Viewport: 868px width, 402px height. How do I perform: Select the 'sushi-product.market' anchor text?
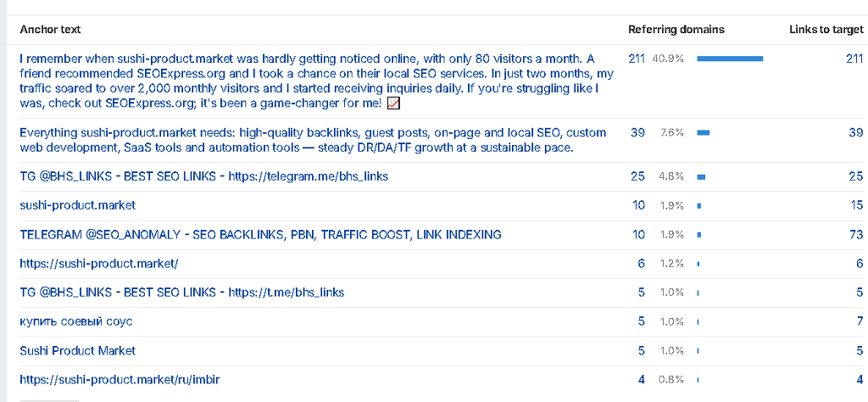point(77,205)
